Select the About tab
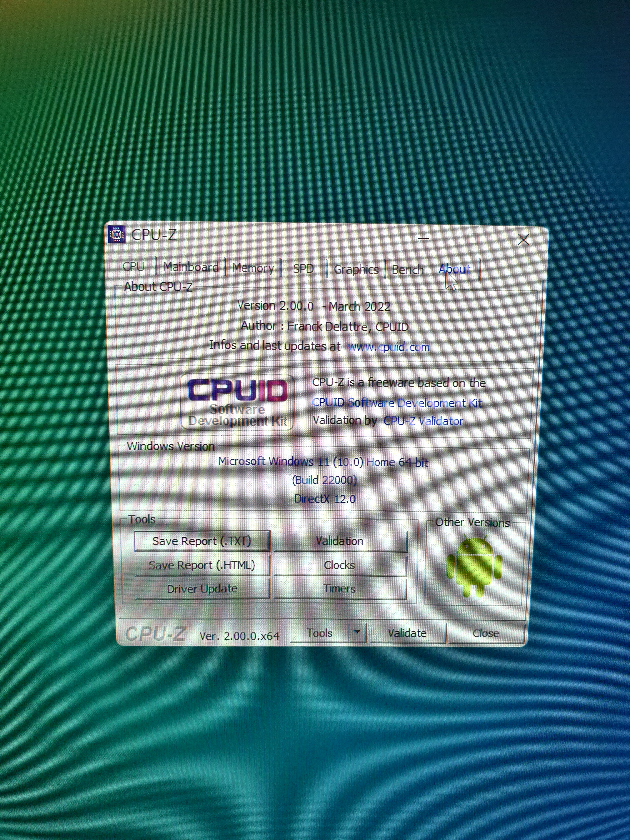Image resolution: width=630 pixels, height=840 pixels. coord(455,270)
